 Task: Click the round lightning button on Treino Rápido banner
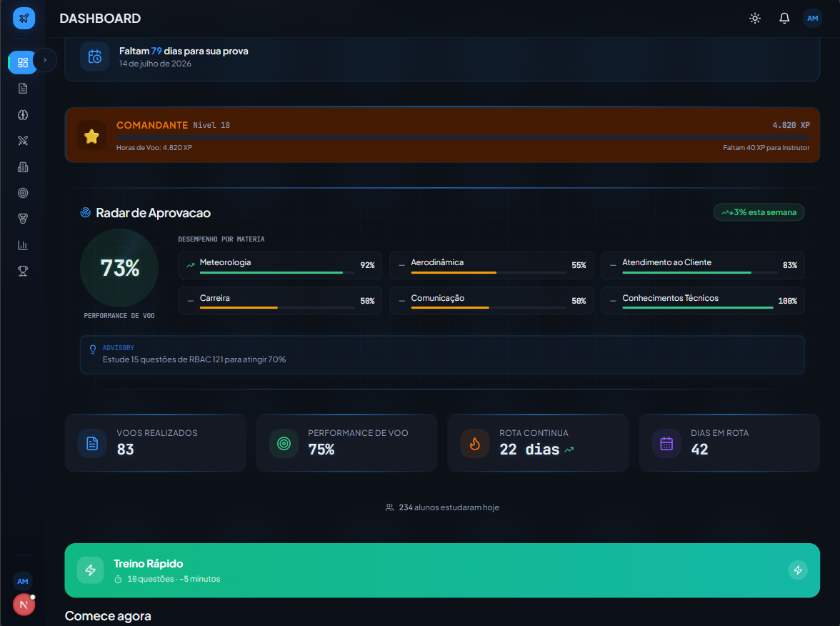798,570
